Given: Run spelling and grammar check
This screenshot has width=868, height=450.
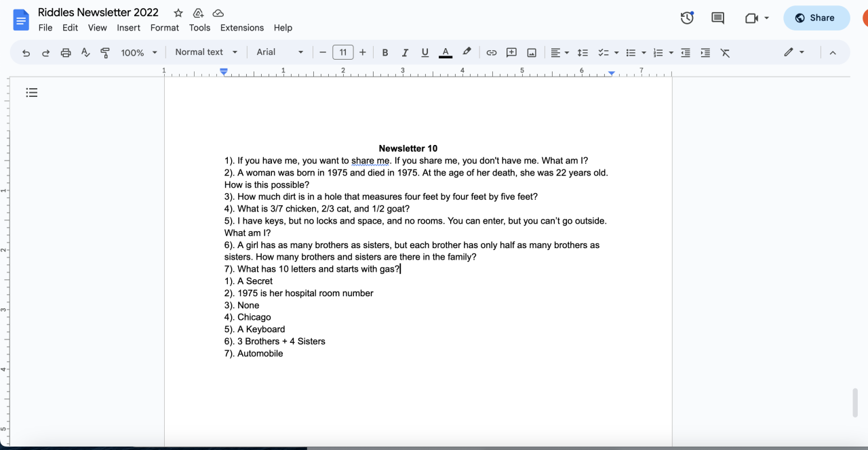Looking at the screenshot, I should (85, 52).
